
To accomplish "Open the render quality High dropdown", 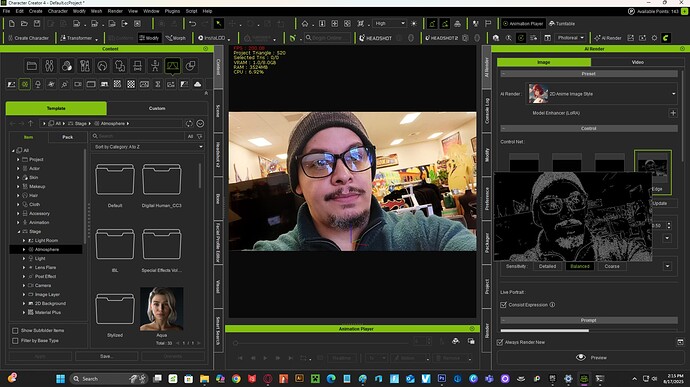I will (389, 23).
